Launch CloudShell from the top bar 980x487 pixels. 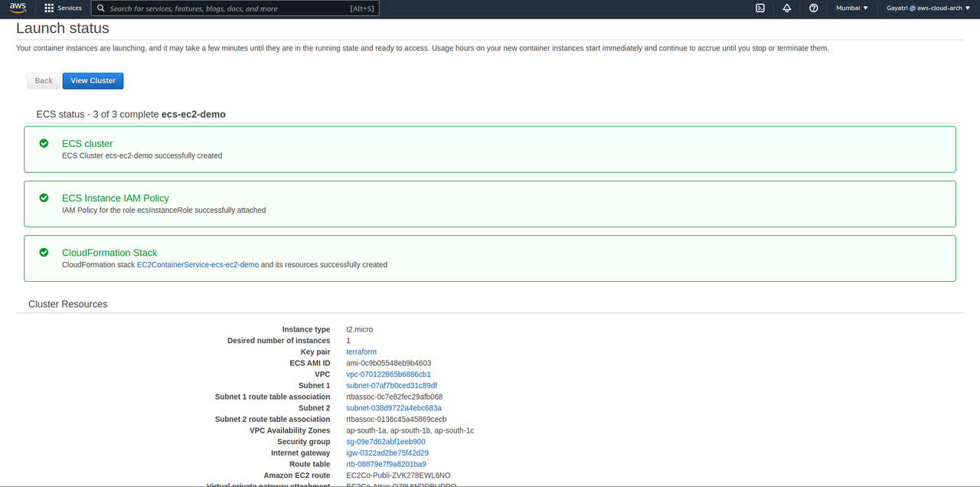[x=760, y=8]
